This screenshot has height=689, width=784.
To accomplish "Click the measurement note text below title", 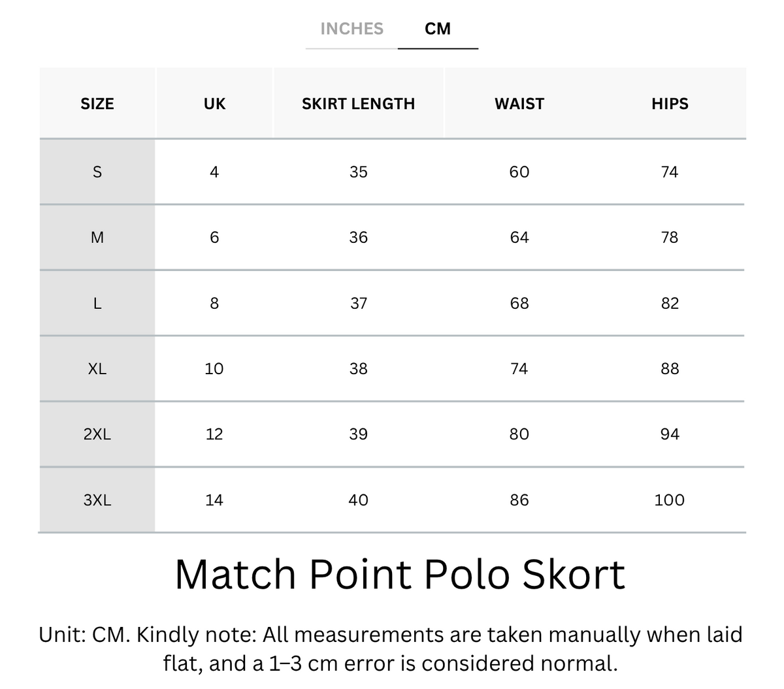I will pyautogui.click(x=391, y=649).
